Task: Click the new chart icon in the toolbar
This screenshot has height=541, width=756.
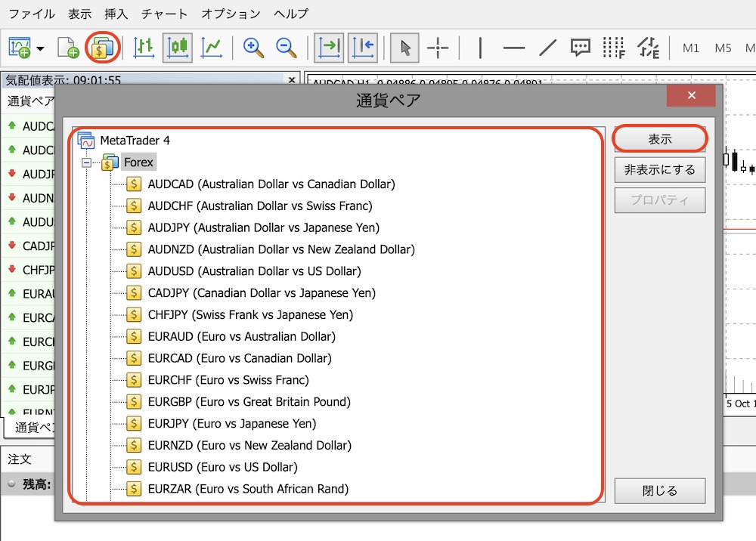Action: pos(20,48)
